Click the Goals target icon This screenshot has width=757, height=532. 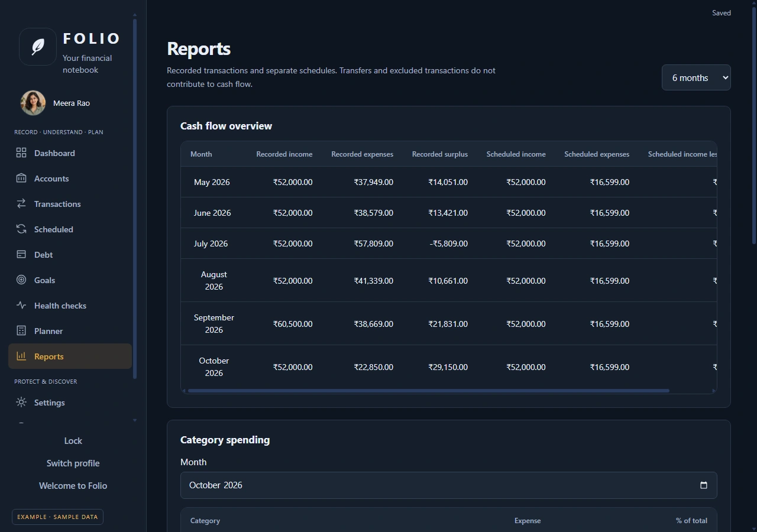[21, 280]
